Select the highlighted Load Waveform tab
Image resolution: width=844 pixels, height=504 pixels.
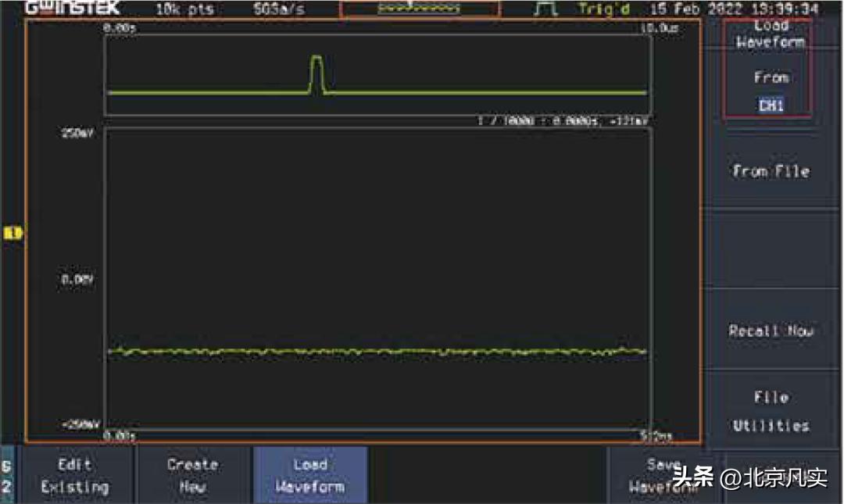[309, 475]
